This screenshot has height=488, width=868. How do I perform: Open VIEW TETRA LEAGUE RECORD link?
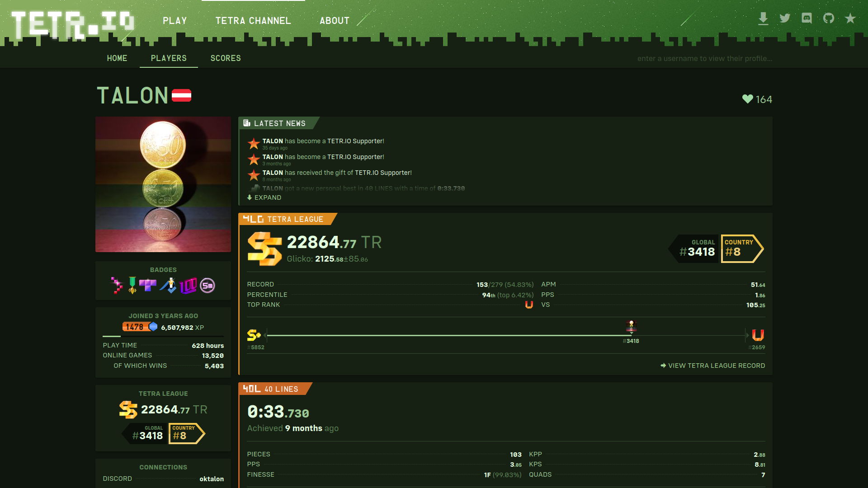(713, 366)
